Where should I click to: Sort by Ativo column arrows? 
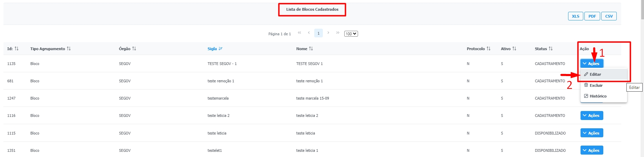[x=514, y=49]
